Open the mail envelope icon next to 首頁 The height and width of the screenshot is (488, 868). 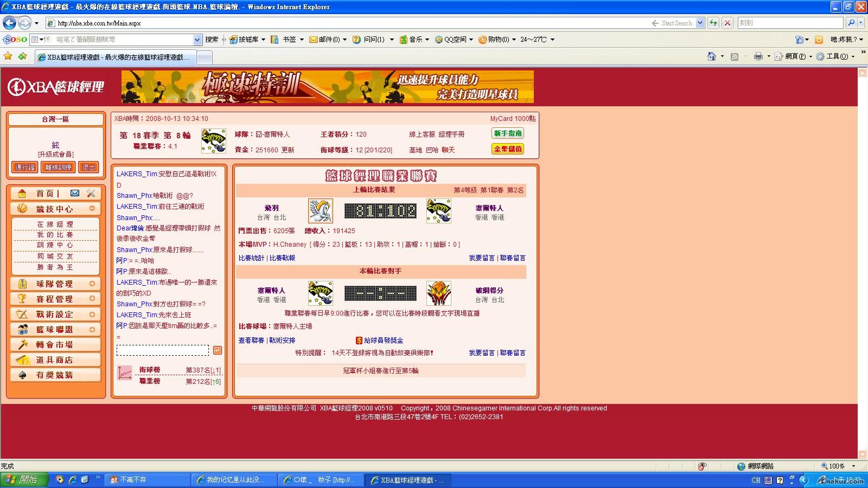coord(75,193)
